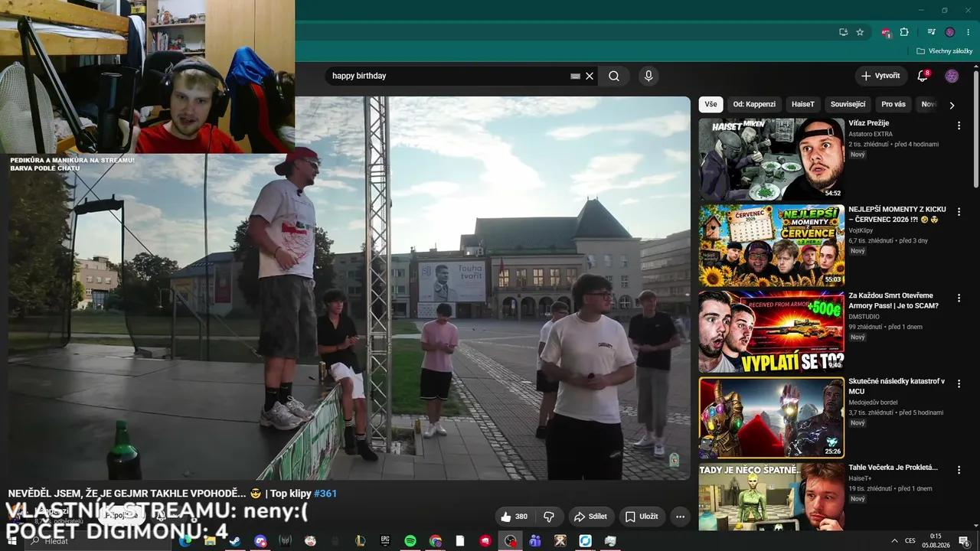Select the 'Vše' filter chip
The image size is (980, 551).
click(711, 104)
